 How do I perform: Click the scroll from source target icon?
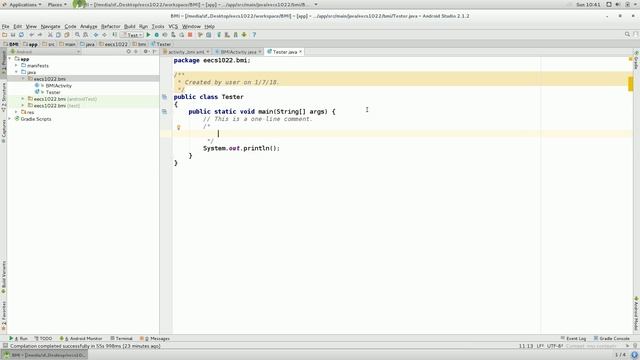(x=129, y=52)
